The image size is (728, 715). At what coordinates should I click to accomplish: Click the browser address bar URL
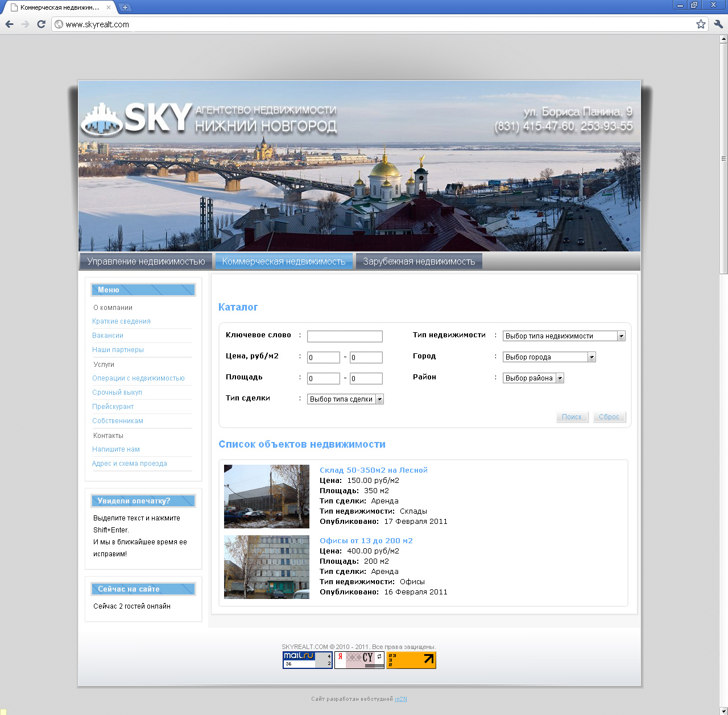pyautogui.click(x=97, y=24)
